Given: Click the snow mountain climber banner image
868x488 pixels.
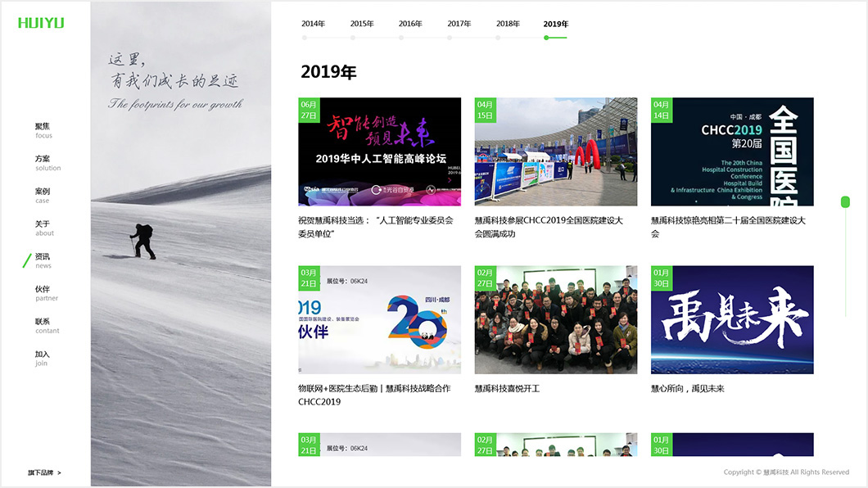Looking at the screenshot, I should [181, 243].
